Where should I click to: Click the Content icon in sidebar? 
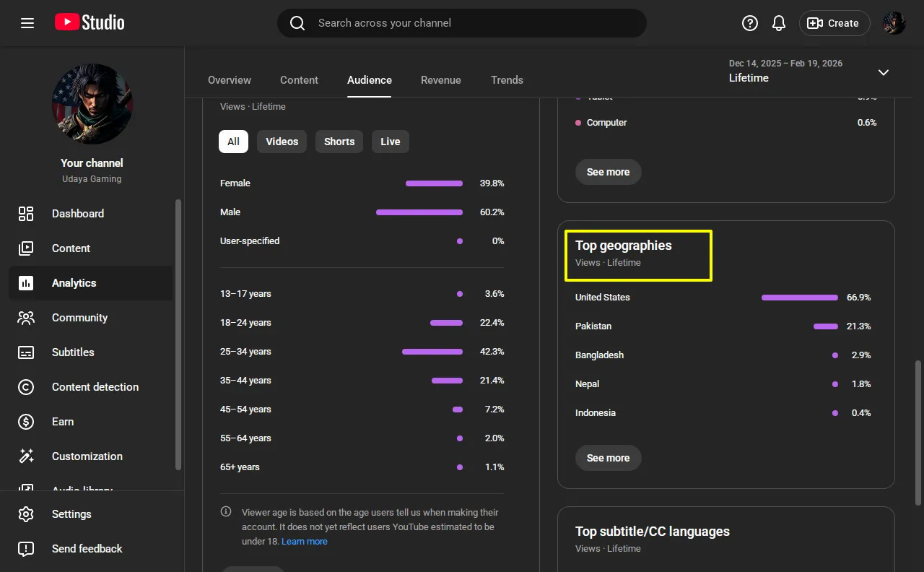(26, 248)
